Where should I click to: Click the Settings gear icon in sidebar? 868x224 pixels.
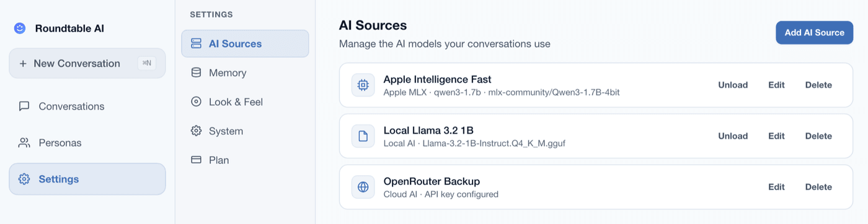pos(24,179)
